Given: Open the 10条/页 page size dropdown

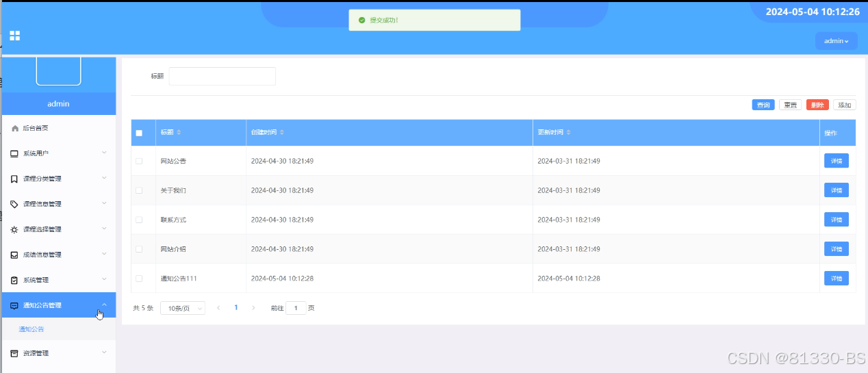Looking at the screenshot, I should [182, 308].
